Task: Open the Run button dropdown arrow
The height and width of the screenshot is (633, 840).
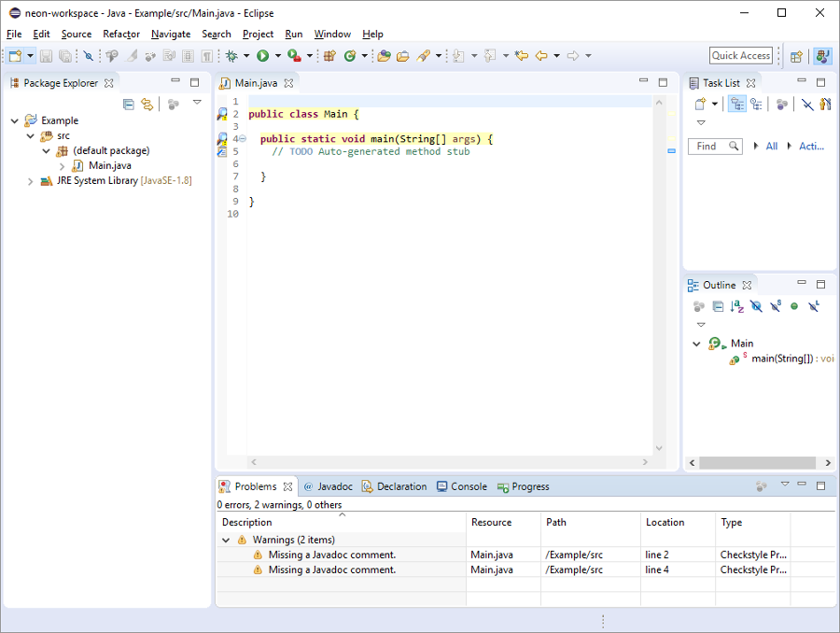Action: (x=277, y=56)
